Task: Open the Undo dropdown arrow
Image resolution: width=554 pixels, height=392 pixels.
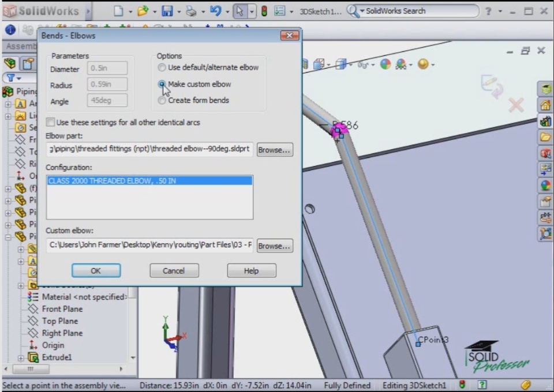Action: click(227, 12)
